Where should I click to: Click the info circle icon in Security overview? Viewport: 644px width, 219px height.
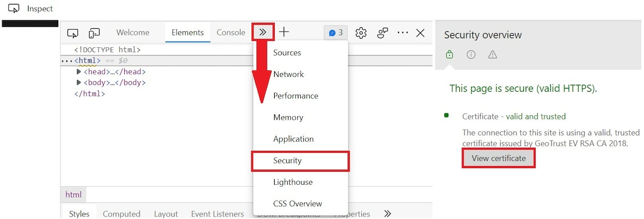[471, 54]
